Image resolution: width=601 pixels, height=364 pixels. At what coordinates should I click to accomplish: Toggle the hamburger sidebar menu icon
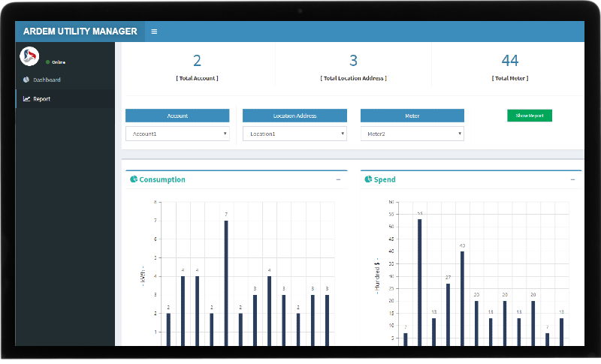pyautogui.click(x=154, y=32)
